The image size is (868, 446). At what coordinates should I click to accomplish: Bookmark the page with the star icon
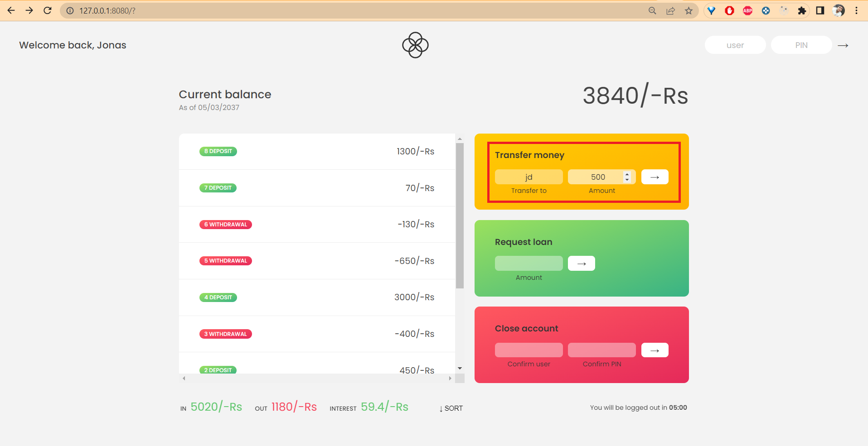pos(689,10)
